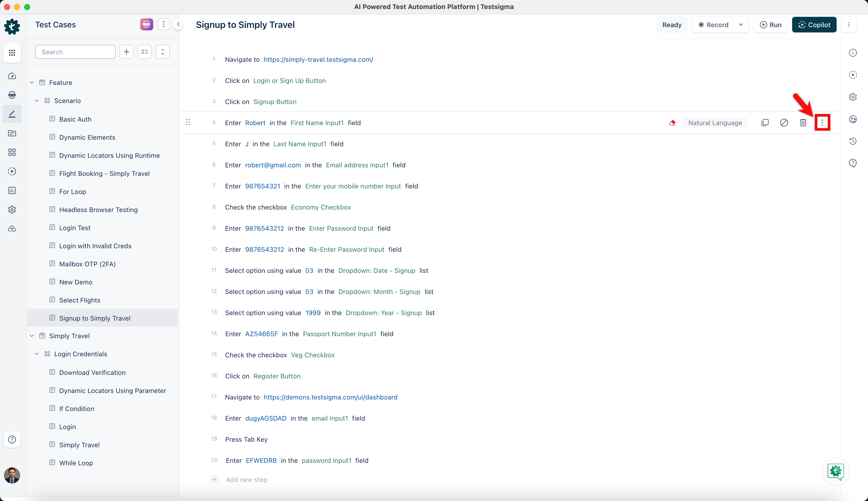Open the dashboard speedometer icon

[x=12, y=76]
